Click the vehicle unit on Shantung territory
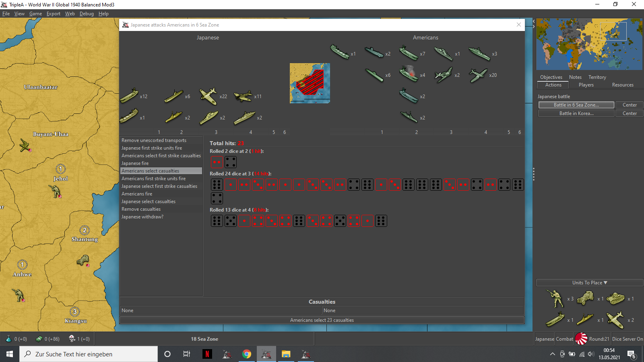This screenshot has height=362, width=644. (x=83, y=261)
